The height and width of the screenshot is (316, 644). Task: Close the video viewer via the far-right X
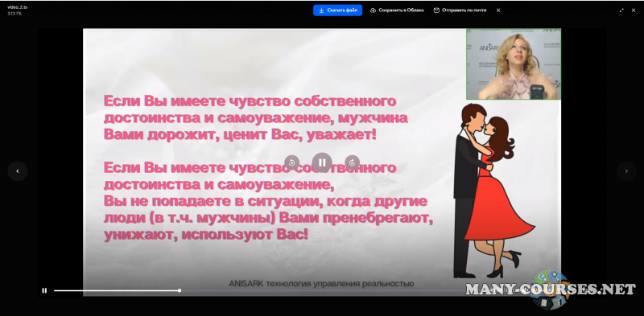pyautogui.click(x=634, y=10)
